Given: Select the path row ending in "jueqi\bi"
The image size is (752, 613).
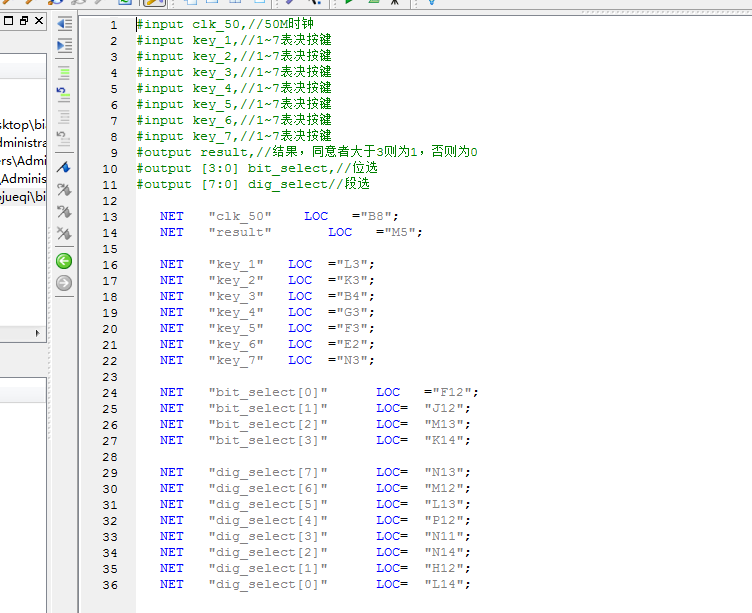Looking at the screenshot, I should (23, 197).
